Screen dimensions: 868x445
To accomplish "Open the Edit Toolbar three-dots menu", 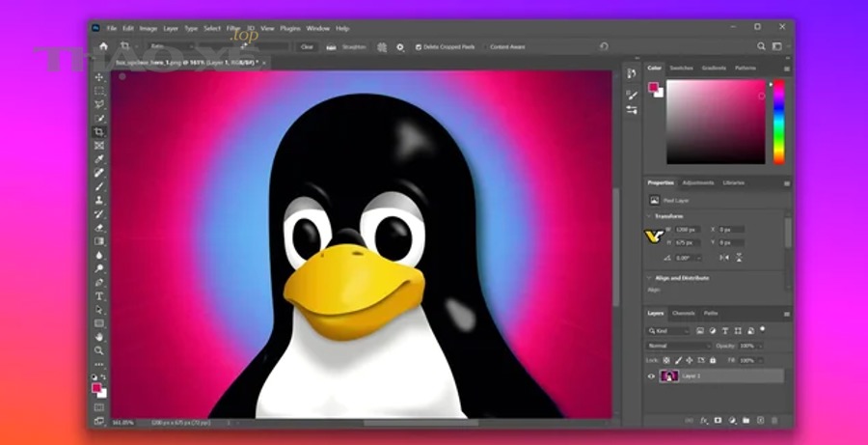I will click(x=99, y=364).
